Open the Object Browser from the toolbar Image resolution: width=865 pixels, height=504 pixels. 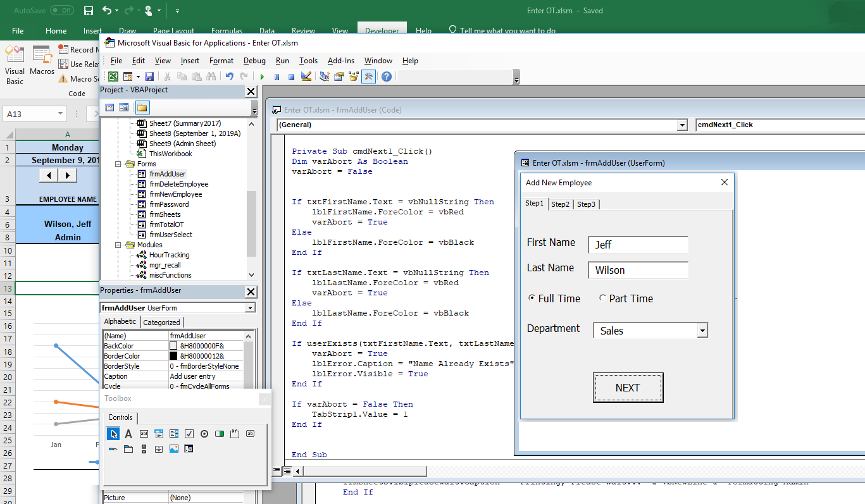353,76
